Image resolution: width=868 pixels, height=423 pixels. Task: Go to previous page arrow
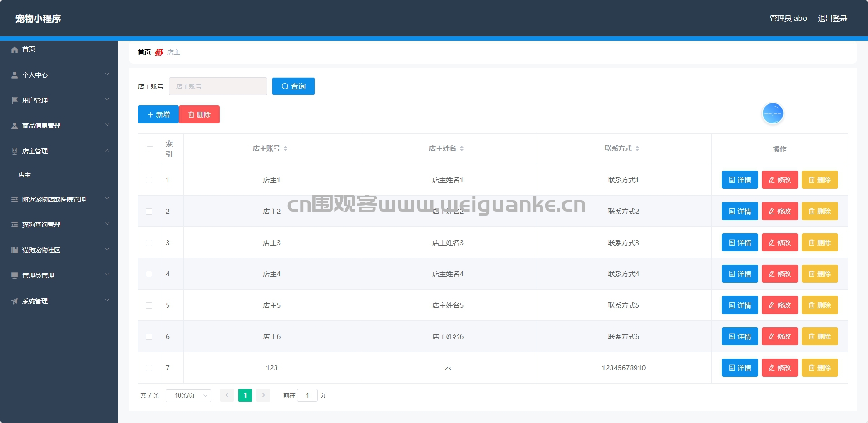[x=227, y=395]
